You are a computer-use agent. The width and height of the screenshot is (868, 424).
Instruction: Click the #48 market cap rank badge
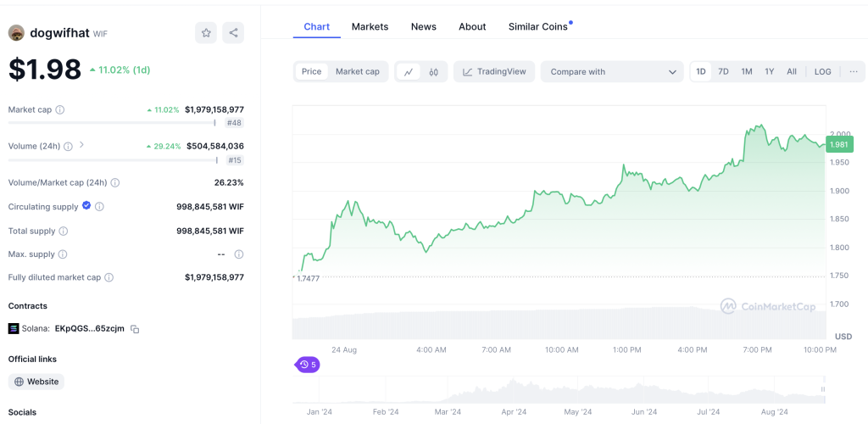point(234,123)
